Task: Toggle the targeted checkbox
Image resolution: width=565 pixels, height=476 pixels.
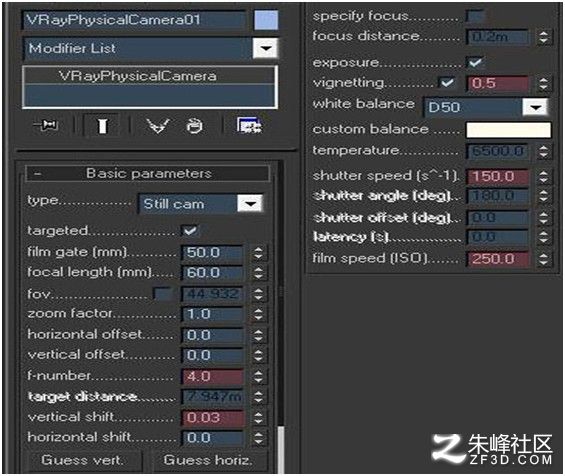Action: [x=190, y=231]
